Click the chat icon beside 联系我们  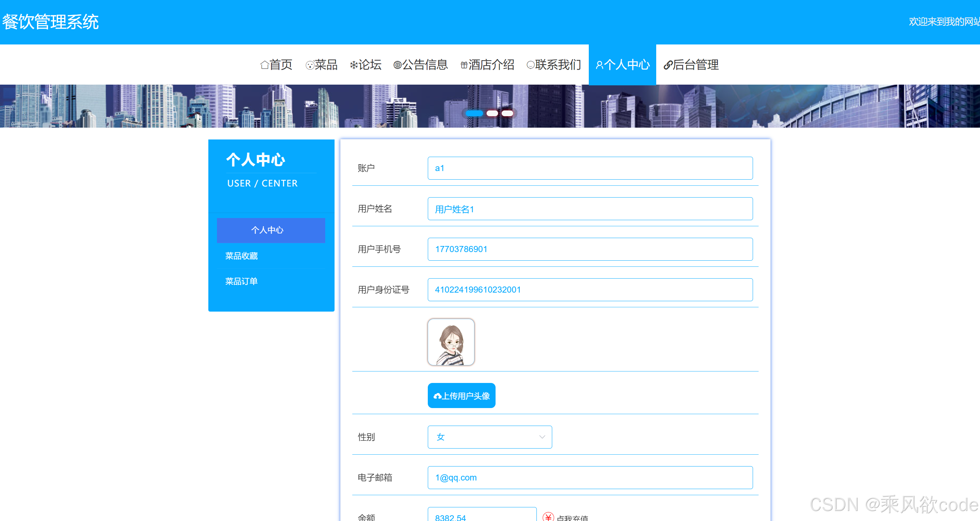(530, 65)
